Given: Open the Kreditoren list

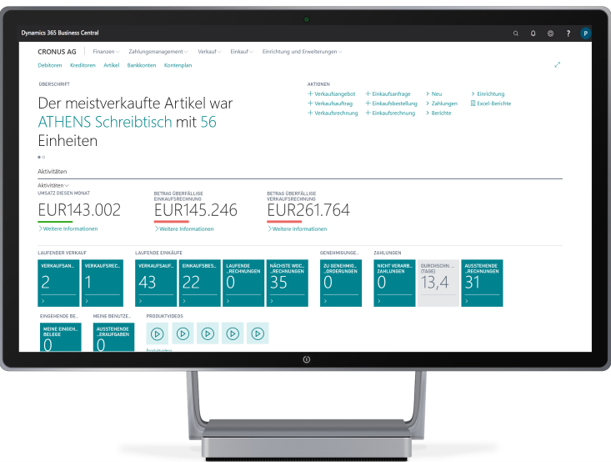Looking at the screenshot, I should [83, 65].
